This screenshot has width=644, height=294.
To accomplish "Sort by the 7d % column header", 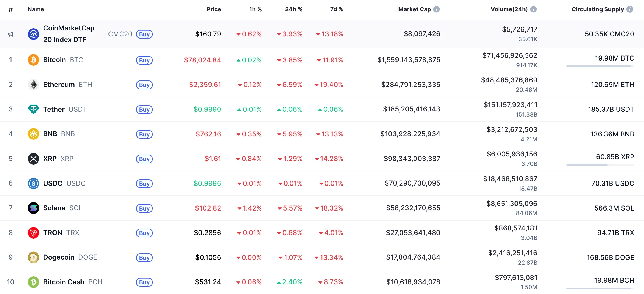I will pos(337,9).
